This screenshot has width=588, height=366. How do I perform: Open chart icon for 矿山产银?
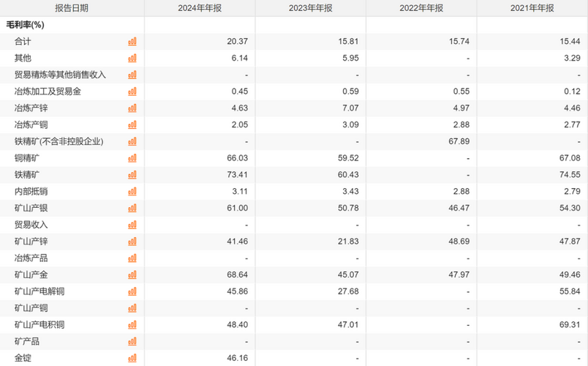point(132,208)
